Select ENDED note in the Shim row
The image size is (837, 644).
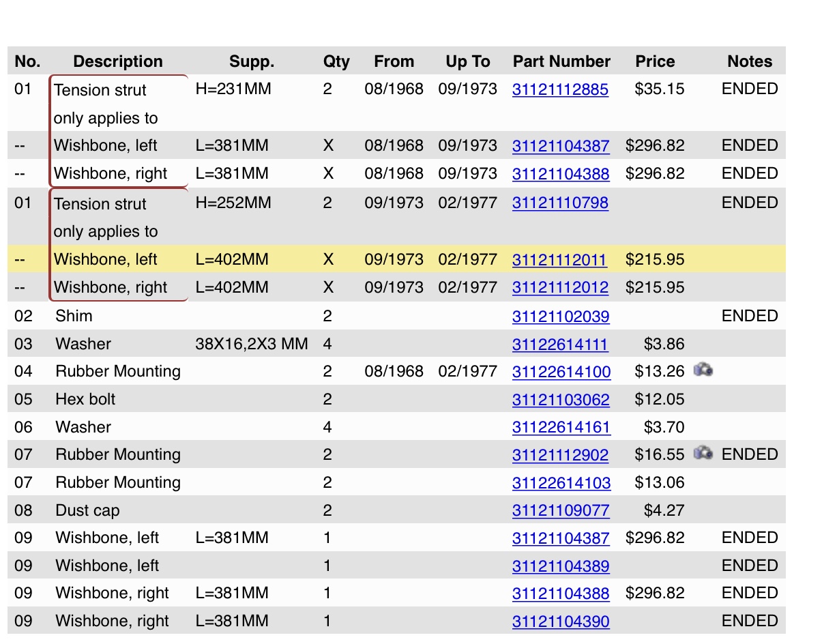click(750, 316)
